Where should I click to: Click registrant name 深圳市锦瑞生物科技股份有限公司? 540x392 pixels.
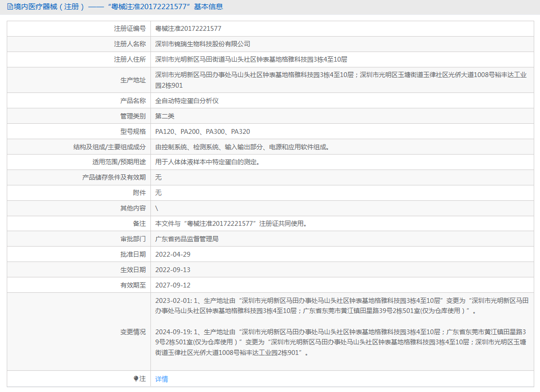[x=202, y=44]
